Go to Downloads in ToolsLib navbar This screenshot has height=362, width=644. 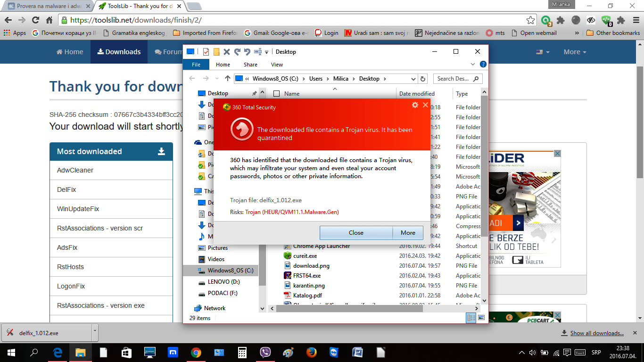[x=119, y=52]
